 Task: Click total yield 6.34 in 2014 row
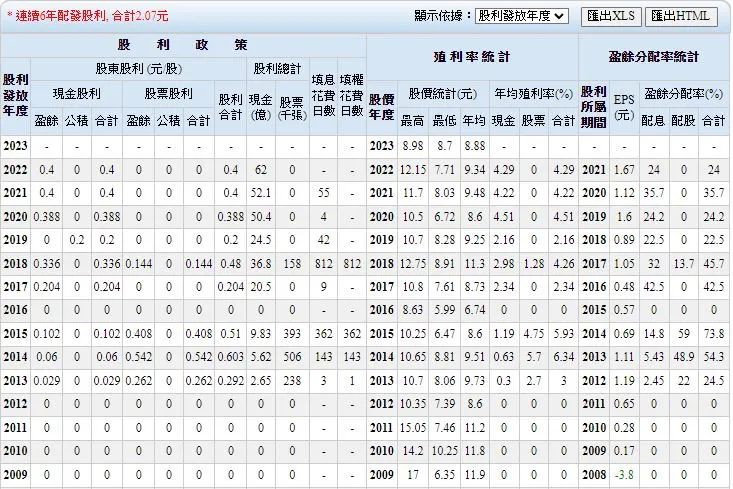pyautogui.click(x=564, y=357)
